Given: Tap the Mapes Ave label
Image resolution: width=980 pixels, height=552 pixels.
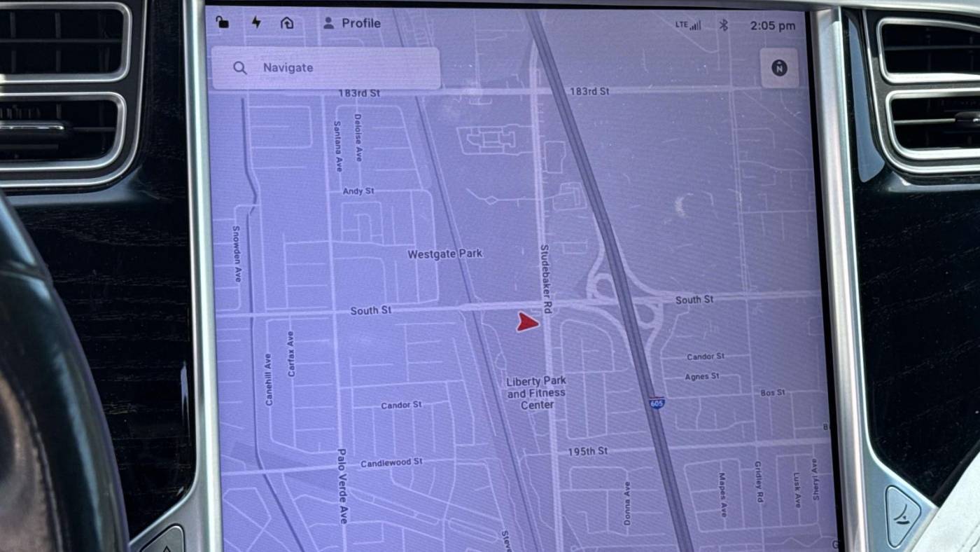Looking at the screenshot, I should point(722,495).
